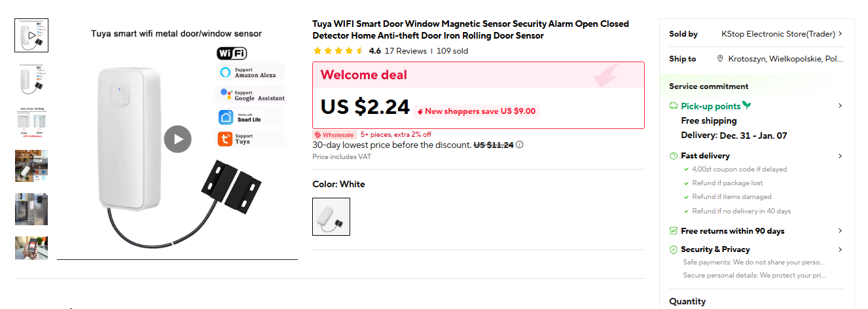Viewport: 868px width, 309px height.
Task: Select the User Sensor Working thumbnail
Action: 31,122
